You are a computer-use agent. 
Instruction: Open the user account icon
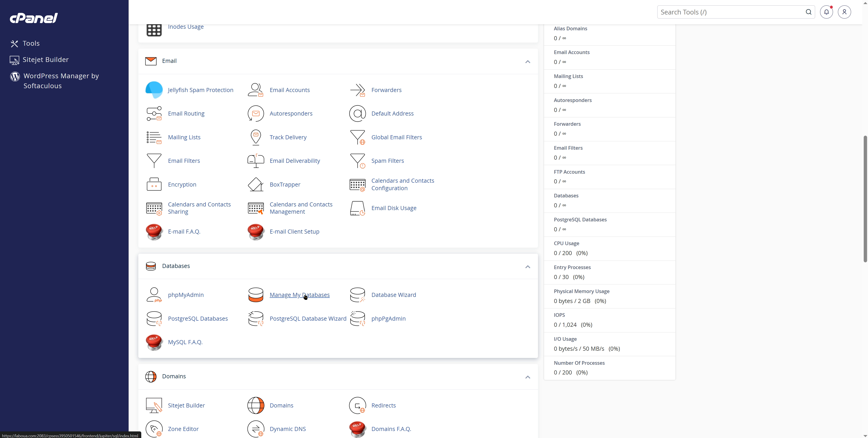[x=844, y=12]
